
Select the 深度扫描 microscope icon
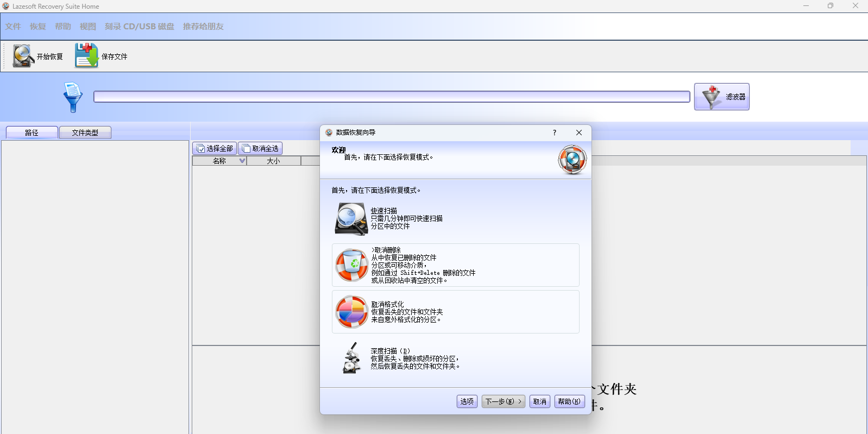tap(352, 358)
